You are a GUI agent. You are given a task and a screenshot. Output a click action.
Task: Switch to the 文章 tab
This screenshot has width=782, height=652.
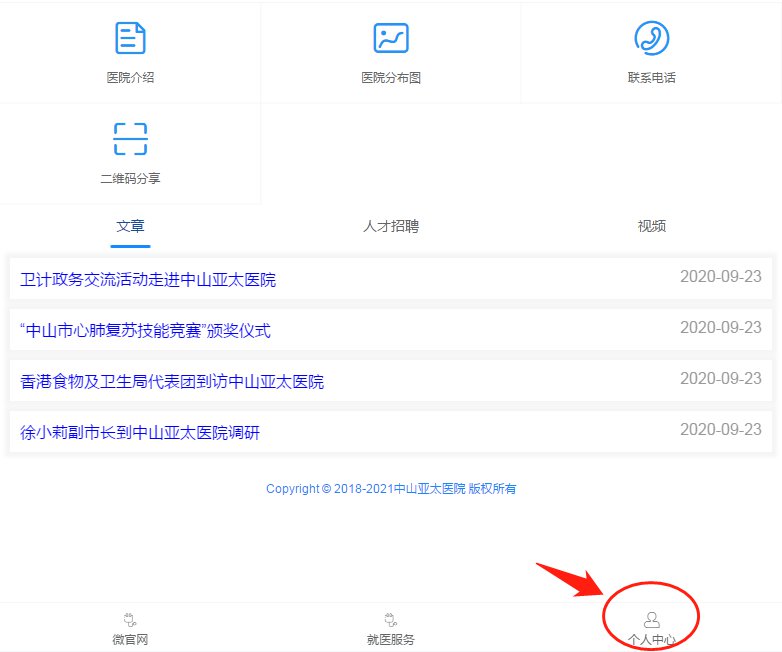click(130, 226)
